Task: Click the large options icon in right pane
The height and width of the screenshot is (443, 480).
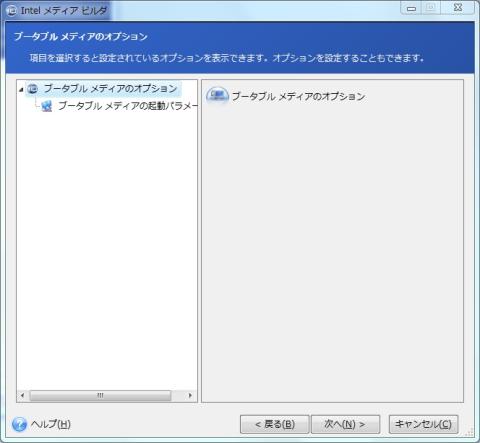Action: pos(217,96)
